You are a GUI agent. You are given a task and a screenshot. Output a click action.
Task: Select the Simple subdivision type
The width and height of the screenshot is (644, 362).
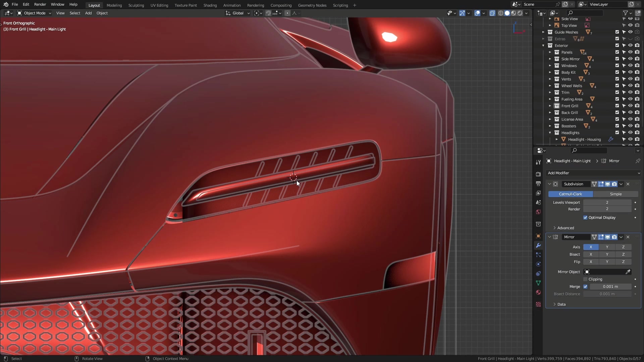tap(615, 194)
